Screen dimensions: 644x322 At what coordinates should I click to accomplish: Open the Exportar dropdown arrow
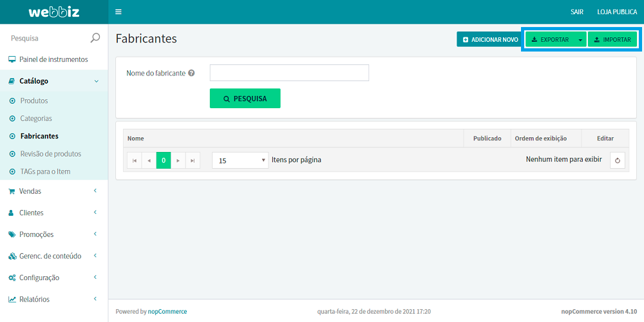point(580,40)
